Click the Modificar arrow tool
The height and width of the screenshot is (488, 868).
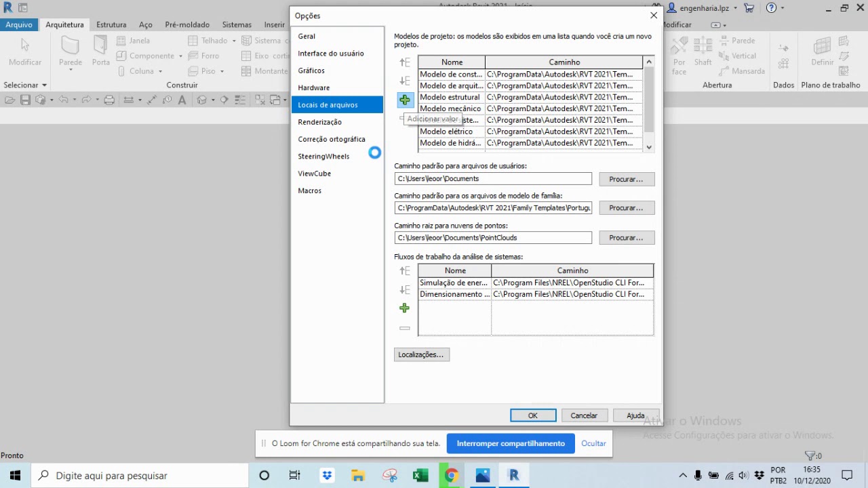click(x=25, y=51)
